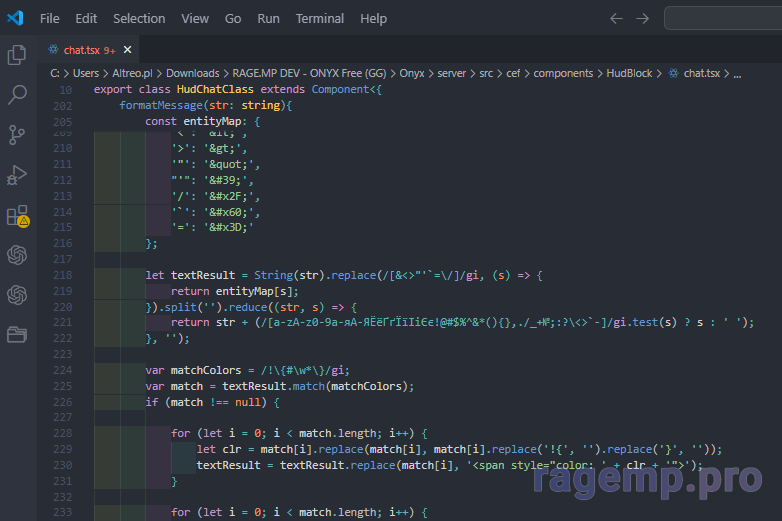Expand the components breadcrumb segment

point(562,73)
